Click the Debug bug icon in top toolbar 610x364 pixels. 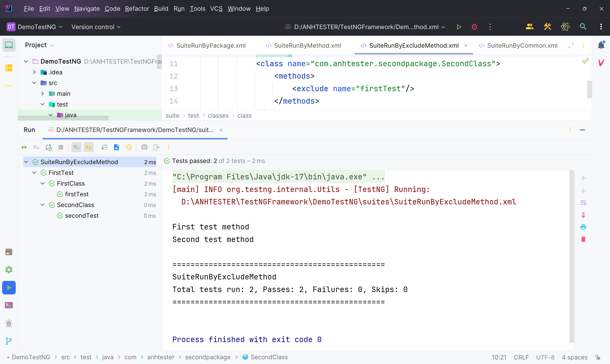(x=474, y=27)
